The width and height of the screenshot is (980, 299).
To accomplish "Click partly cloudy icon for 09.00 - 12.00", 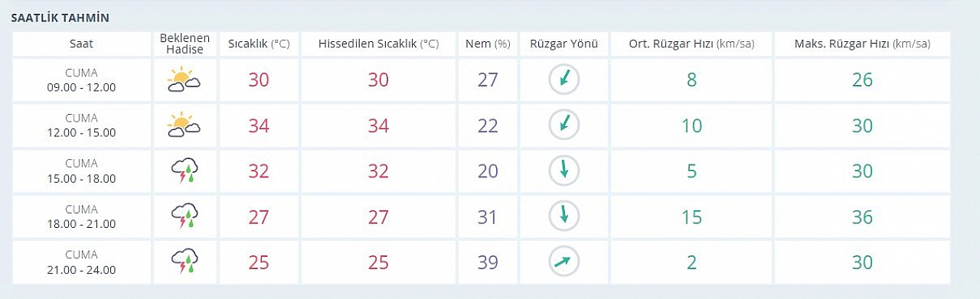I will point(184,80).
